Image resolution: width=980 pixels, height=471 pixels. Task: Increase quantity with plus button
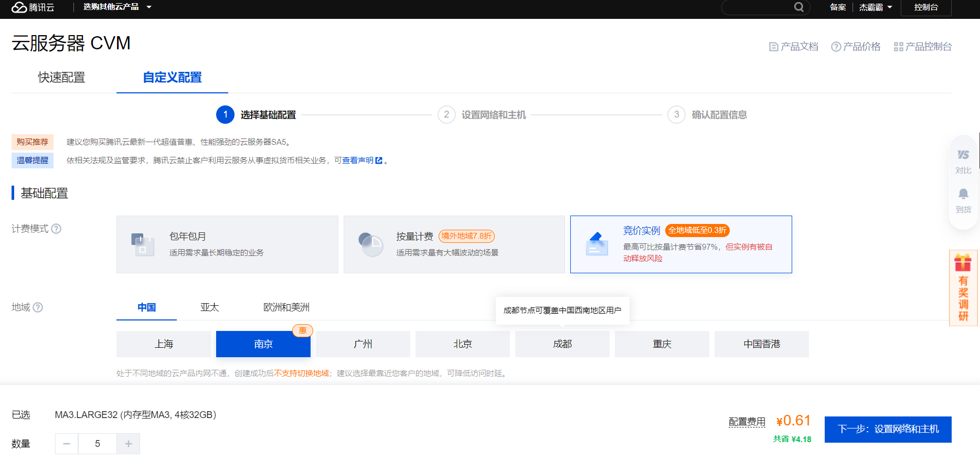point(129,444)
